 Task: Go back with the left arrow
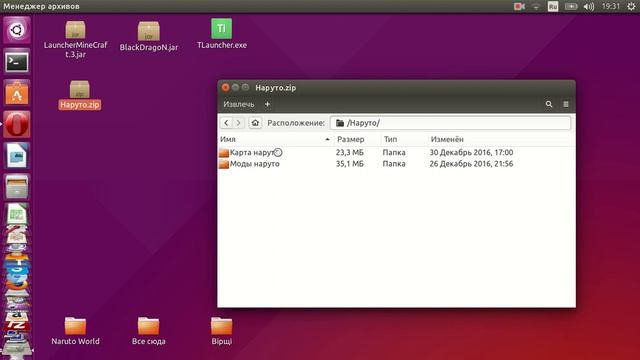click(226, 123)
